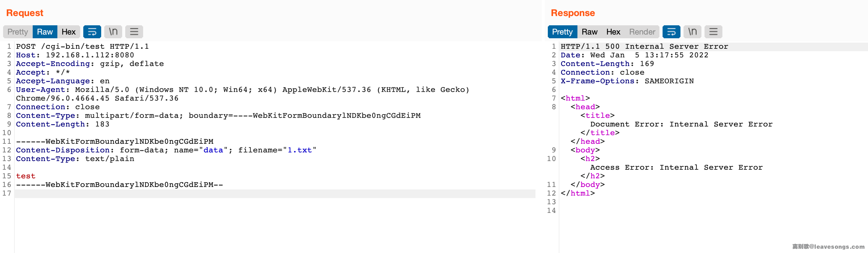Show non-printable characters in the Request panel
The height and width of the screenshot is (253, 868).
pos(113,32)
